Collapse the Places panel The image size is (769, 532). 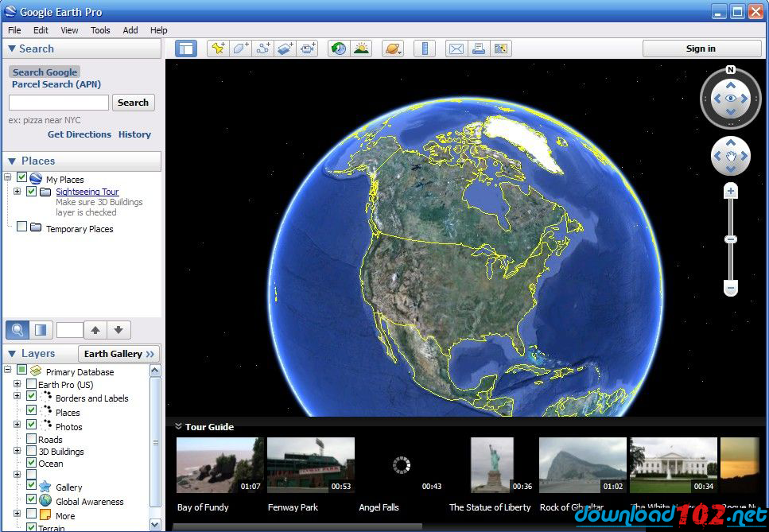click(12, 161)
